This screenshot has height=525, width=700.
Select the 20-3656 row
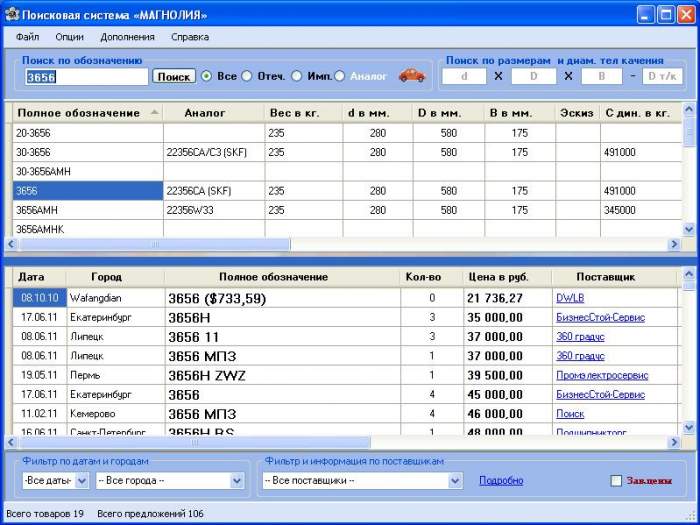(347, 133)
